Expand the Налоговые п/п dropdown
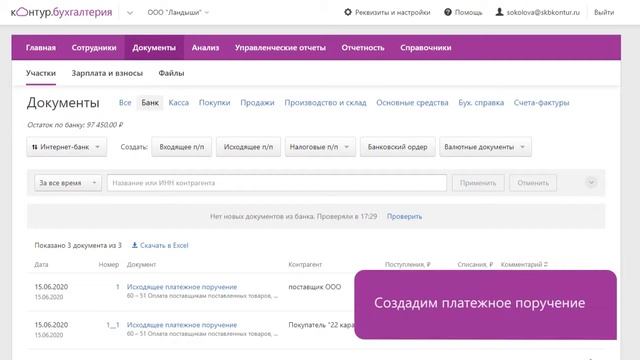The image size is (640, 360). pyautogui.click(x=320, y=147)
